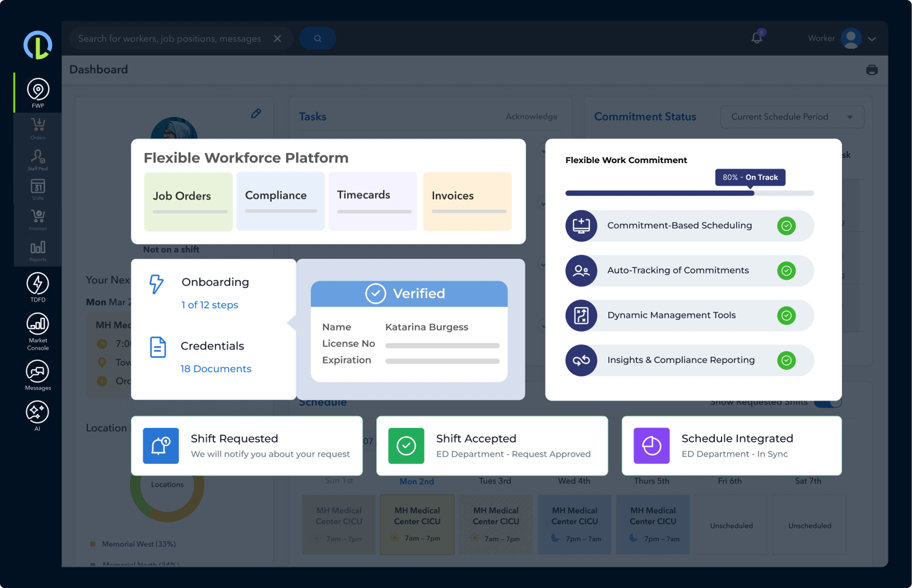The image size is (912, 588).
Task: Toggle Dynamic Management Tools green check
Action: 786,315
